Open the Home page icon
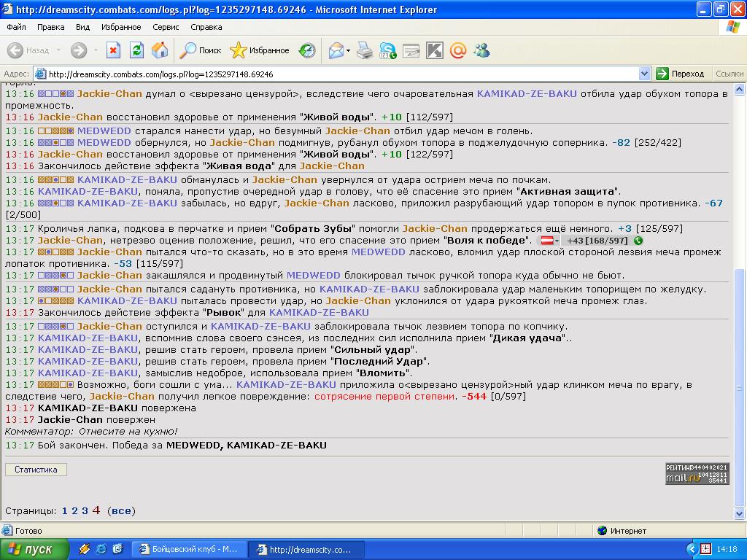The height and width of the screenshot is (560, 747). tap(160, 50)
